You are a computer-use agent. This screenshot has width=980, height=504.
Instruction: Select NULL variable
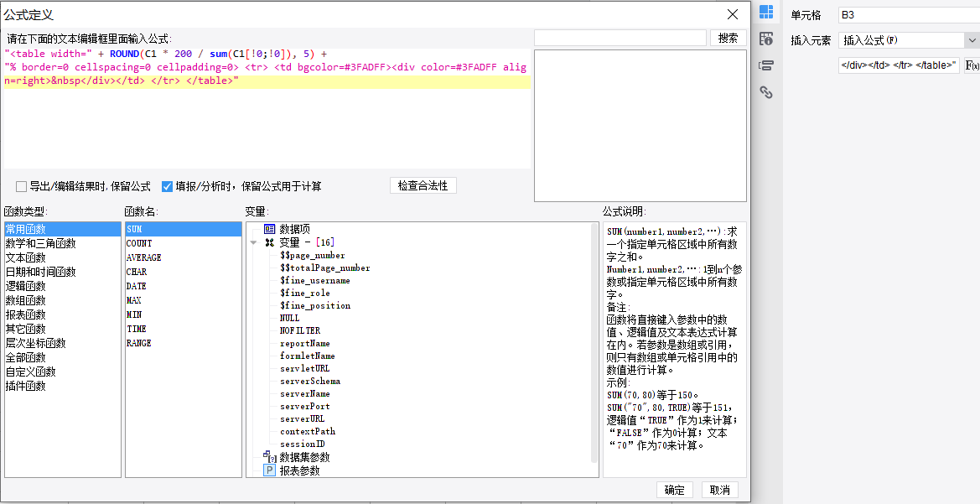[289, 319]
